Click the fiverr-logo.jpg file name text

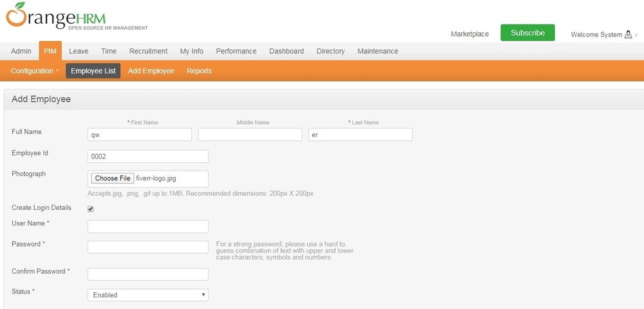point(156,178)
